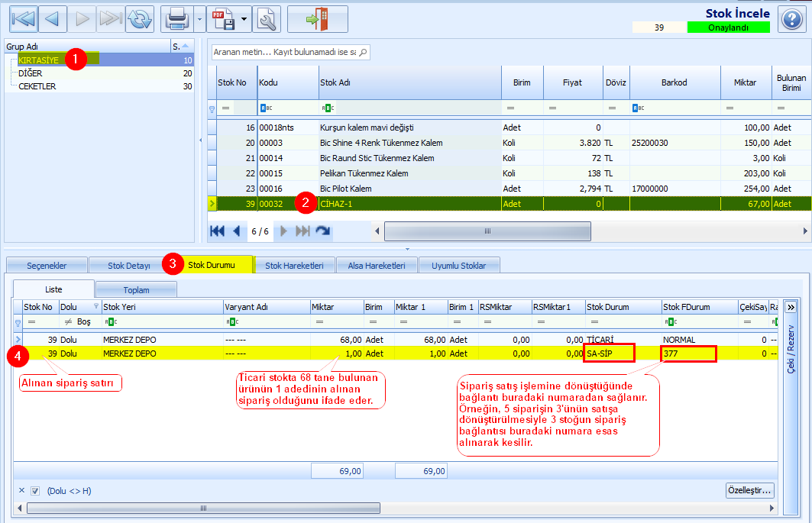Open help with the blue question mark

(x=792, y=20)
